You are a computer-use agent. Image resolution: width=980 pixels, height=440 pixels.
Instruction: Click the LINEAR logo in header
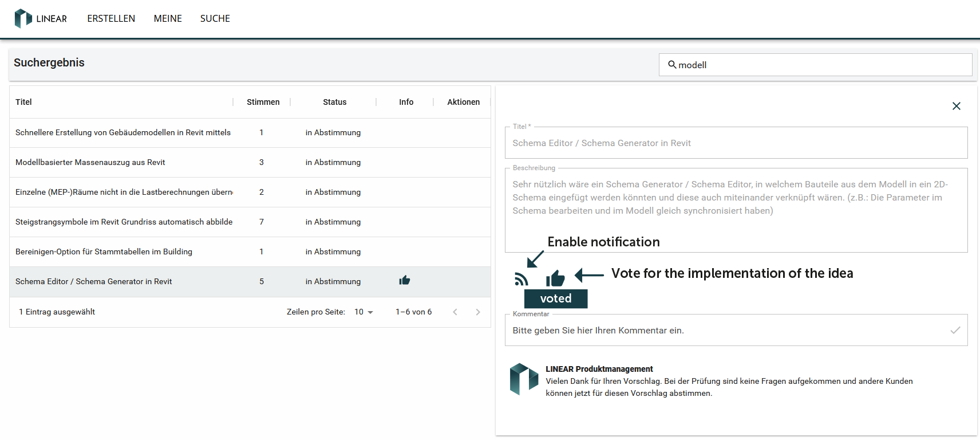40,18
